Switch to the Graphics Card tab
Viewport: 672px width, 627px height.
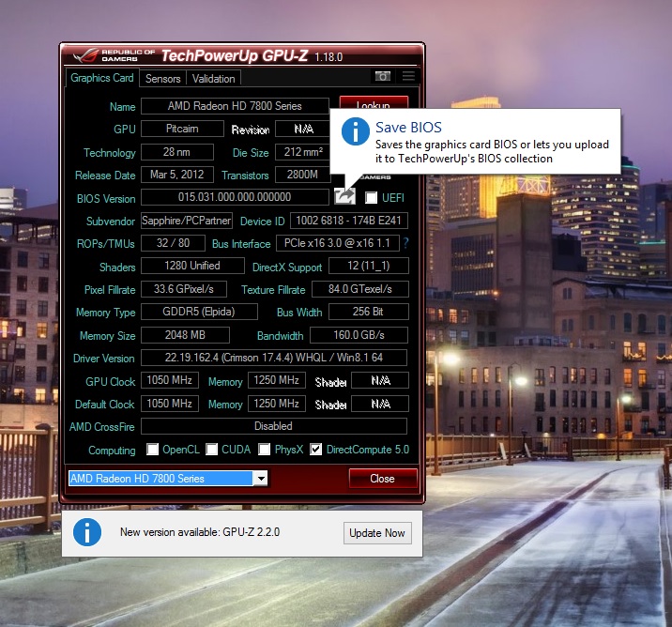[102, 78]
